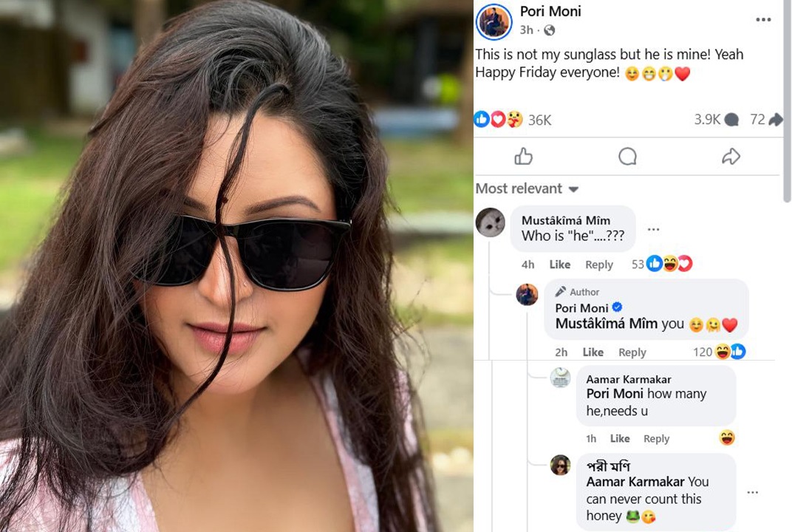The height and width of the screenshot is (532, 792).
Task: Click the vertical scrollbar on the right
Action: pos(787,101)
